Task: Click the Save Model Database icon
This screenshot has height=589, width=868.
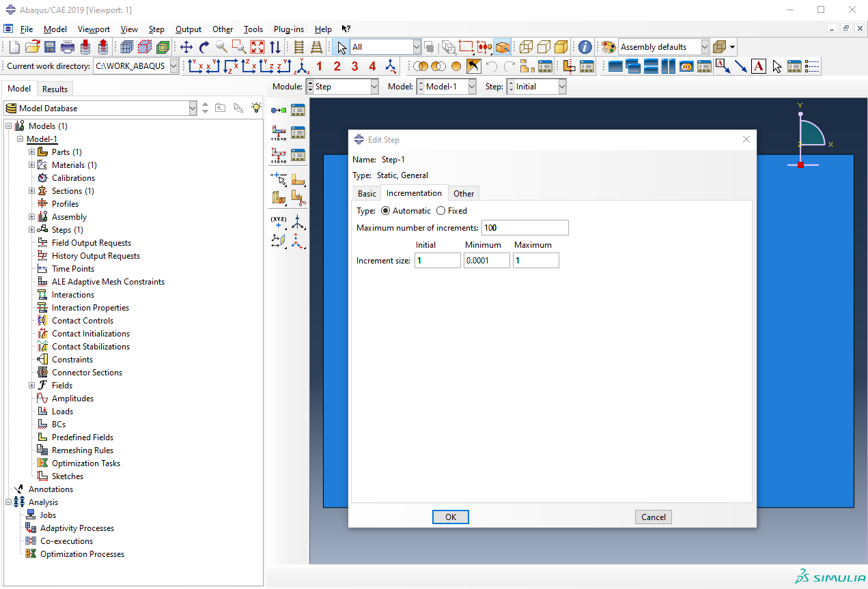Action: tap(50, 47)
